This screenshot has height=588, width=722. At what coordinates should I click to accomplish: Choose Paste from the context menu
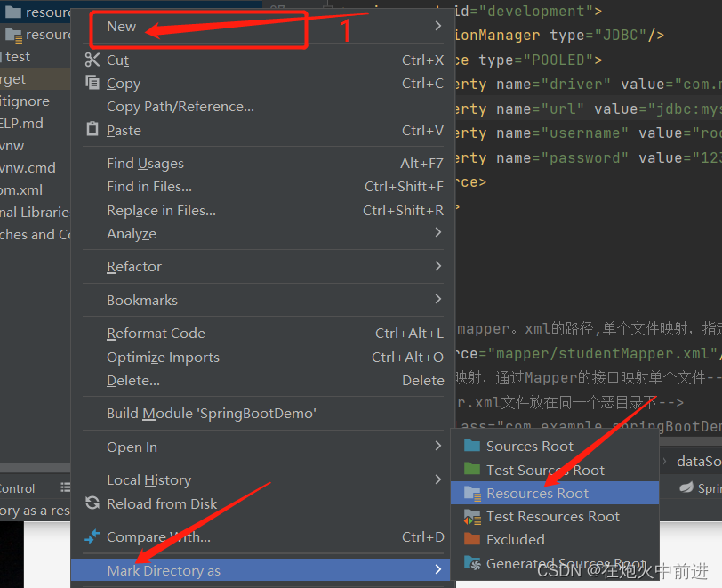(x=263, y=131)
